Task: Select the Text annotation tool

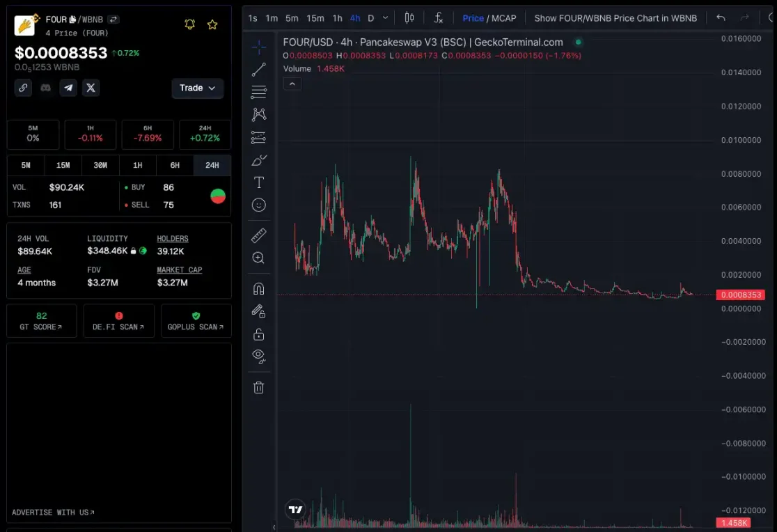Action: point(258,182)
